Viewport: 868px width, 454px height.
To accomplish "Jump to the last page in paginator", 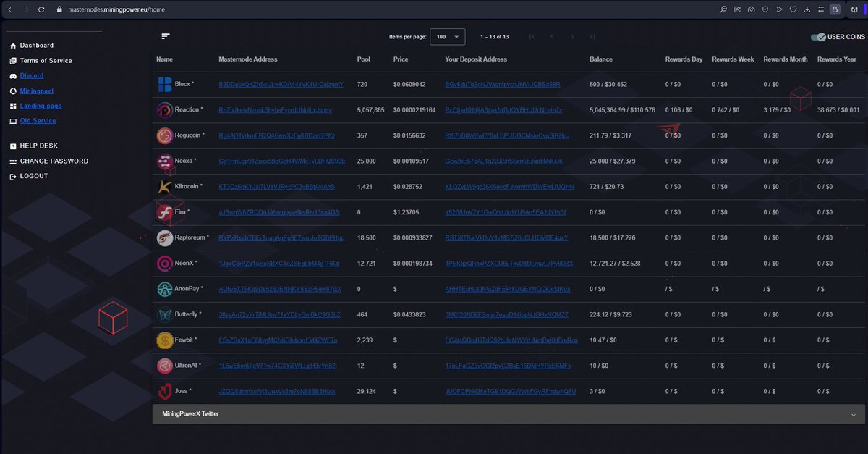I will click(592, 37).
